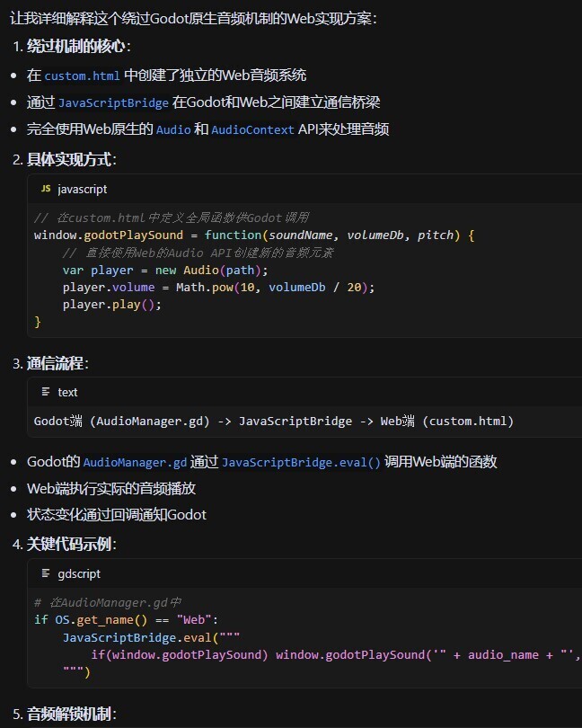Click the code line 'if(window.godotPlaySound) window.godotPlaySound'
Image resolution: width=582 pixels, height=728 pixels.
[335, 654]
